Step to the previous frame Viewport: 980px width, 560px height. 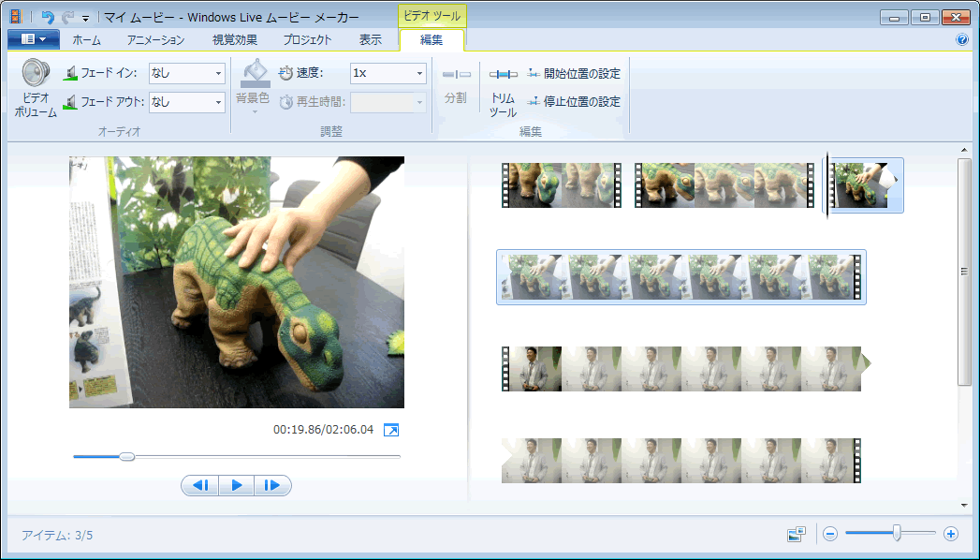[x=199, y=485]
